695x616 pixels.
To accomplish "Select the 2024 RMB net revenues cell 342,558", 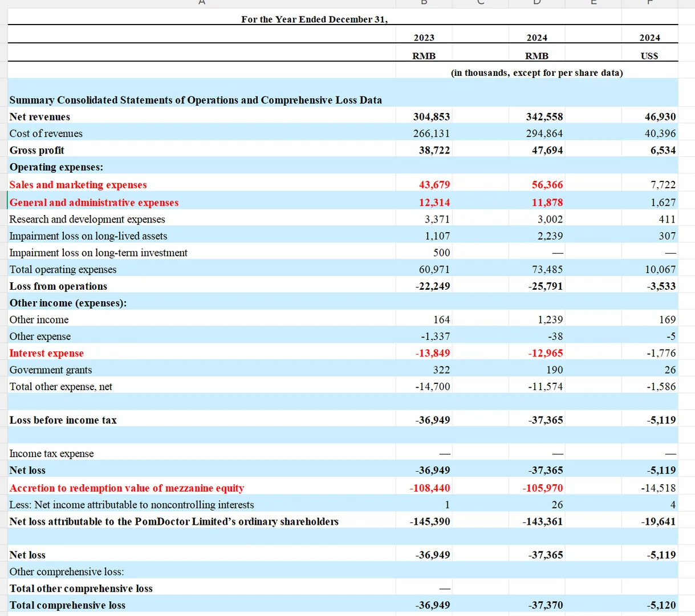I will point(544,117).
